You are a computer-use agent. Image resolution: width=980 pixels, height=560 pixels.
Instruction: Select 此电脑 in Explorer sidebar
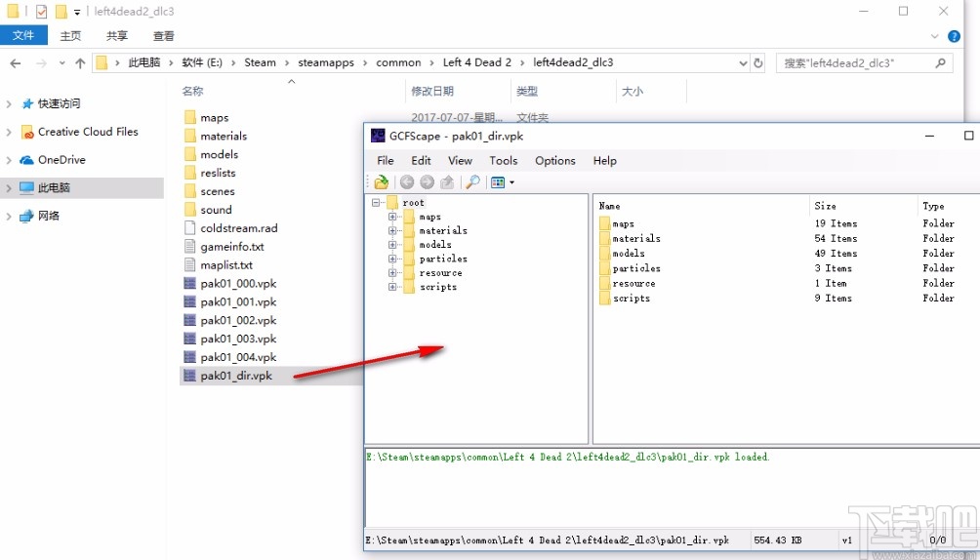click(x=54, y=188)
